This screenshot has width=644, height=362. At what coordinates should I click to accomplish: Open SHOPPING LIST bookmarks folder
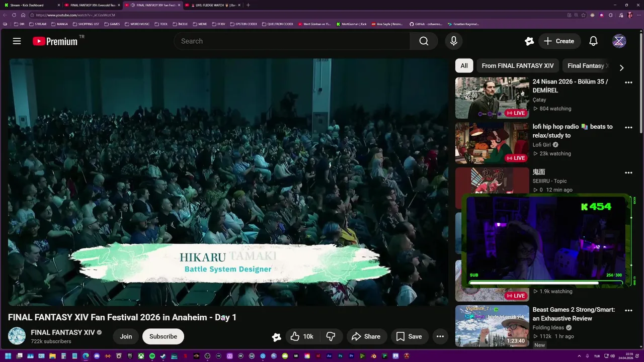click(86, 24)
